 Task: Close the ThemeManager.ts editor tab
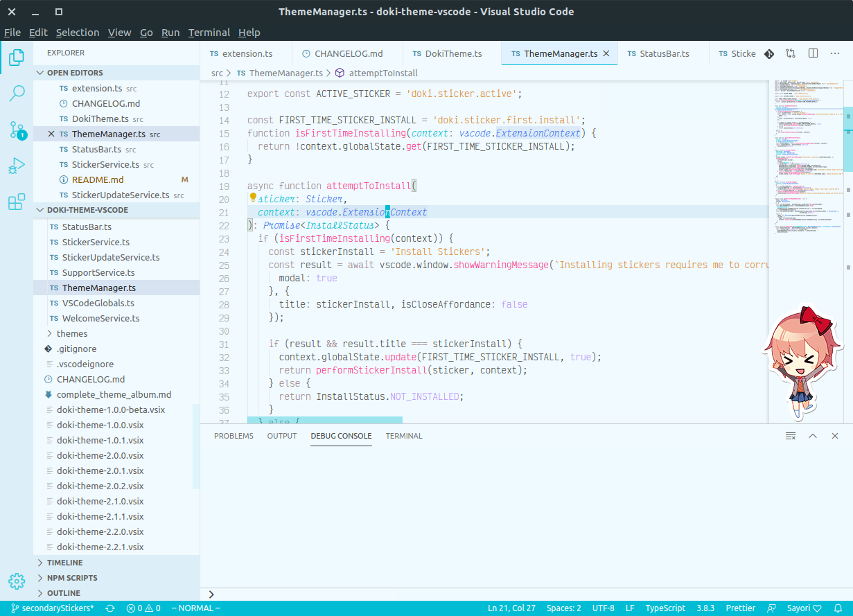point(606,53)
